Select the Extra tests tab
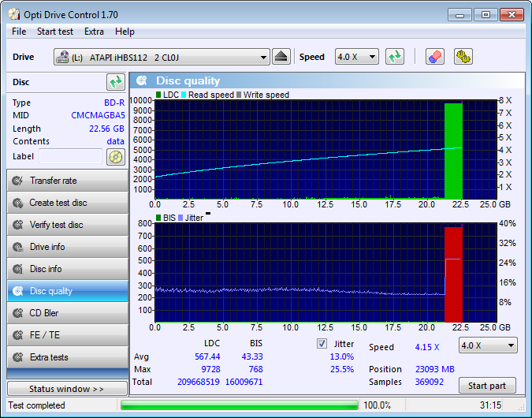Screen dimensions: 532x418 68,357
